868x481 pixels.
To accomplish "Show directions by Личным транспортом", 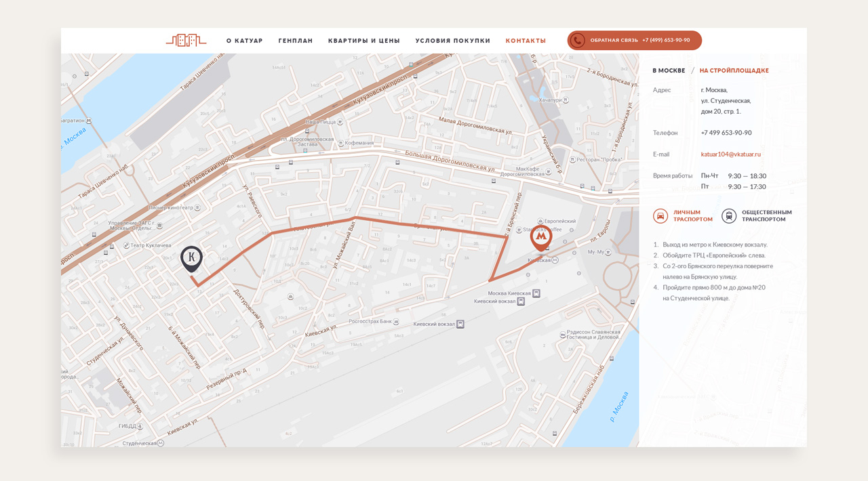I will pyautogui.click(x=692, y=216).
